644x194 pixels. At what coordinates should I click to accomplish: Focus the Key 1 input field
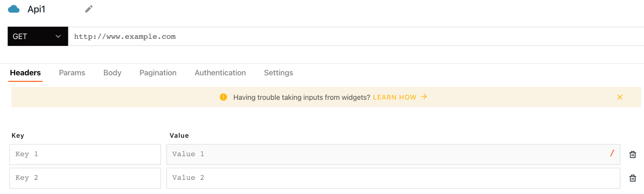coord(85,154)
